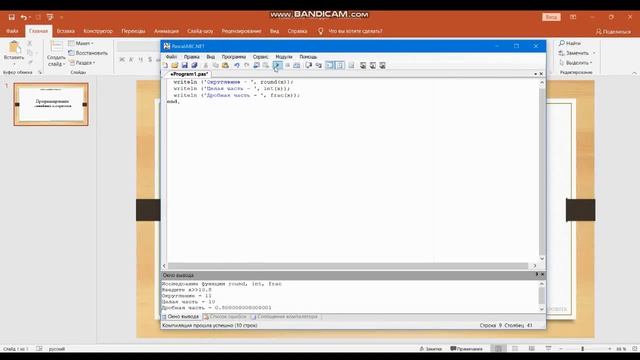This screenshot has height=360, width=640.
Task: Click Найти button in PowerPoint ribbon
Action: point(570,43)
